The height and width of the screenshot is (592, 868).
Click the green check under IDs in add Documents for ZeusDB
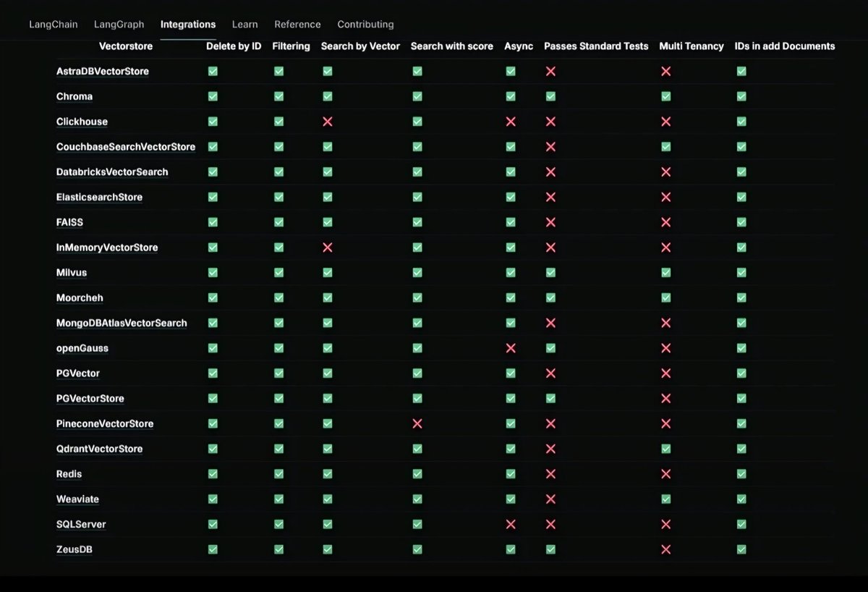click(741, 549)
